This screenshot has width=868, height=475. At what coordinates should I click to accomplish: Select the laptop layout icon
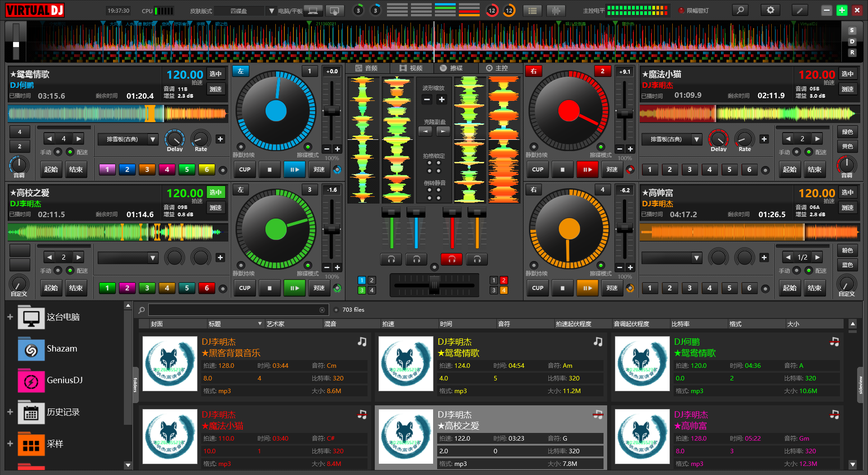point(313,10)
